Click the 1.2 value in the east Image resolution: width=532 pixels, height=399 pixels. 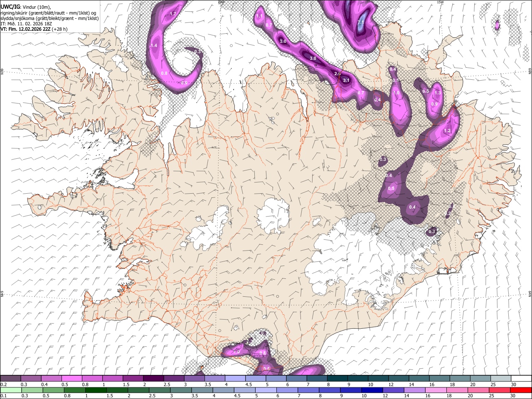click(x=447, y=131)
